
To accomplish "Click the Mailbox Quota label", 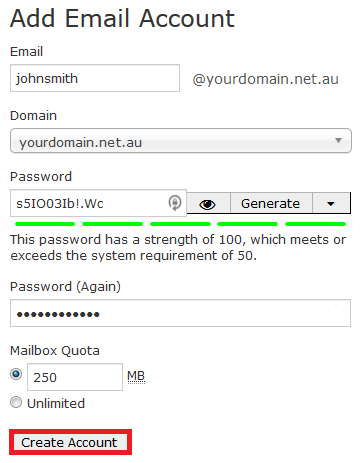I will [55, 350].
